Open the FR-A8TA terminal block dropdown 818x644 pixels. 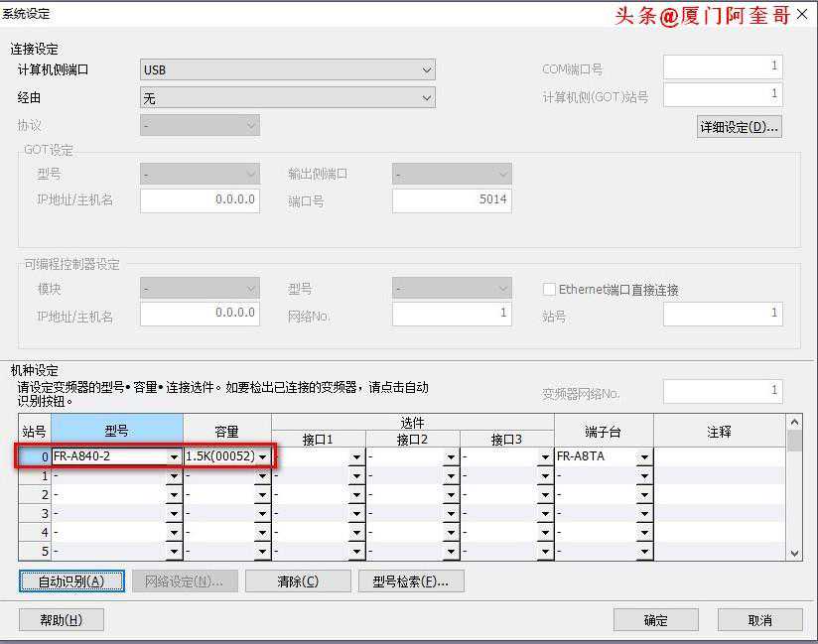point(643,457)
